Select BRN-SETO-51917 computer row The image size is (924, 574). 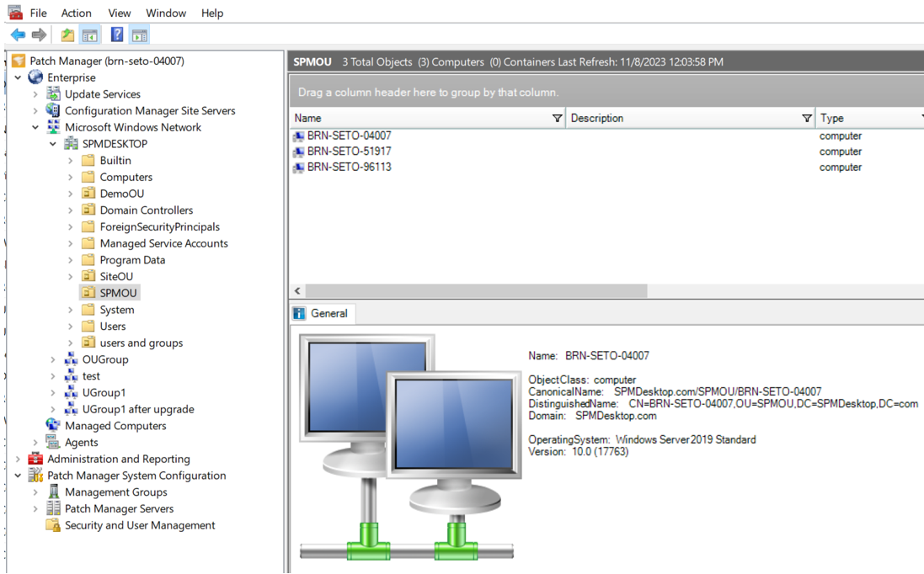point(349,151)
